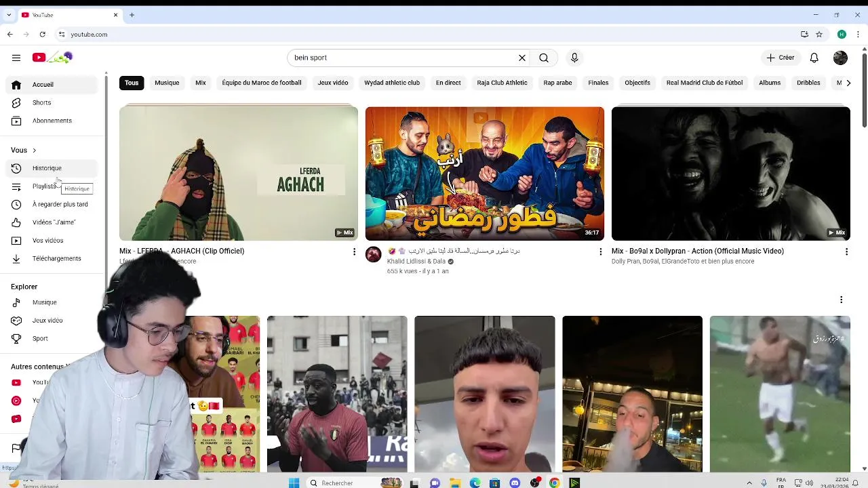Viewport: 868px width, 488px height.
Task: Open Sport under Explorer
Action: [x=53, y=338]
